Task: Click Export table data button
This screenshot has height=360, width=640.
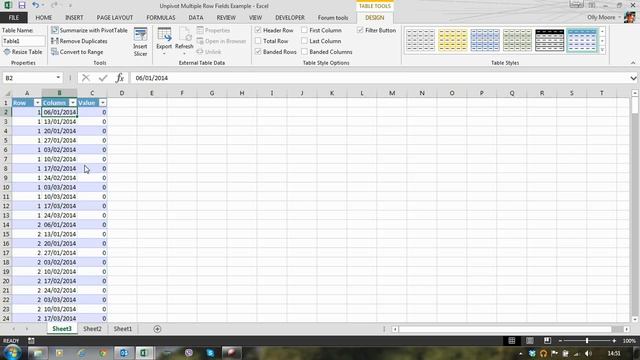Action: tap(164, 41)
